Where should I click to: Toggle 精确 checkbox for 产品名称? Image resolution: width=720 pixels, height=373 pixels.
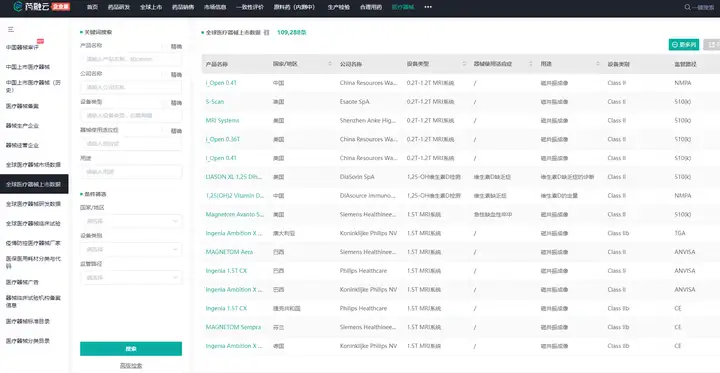point(166,46)
